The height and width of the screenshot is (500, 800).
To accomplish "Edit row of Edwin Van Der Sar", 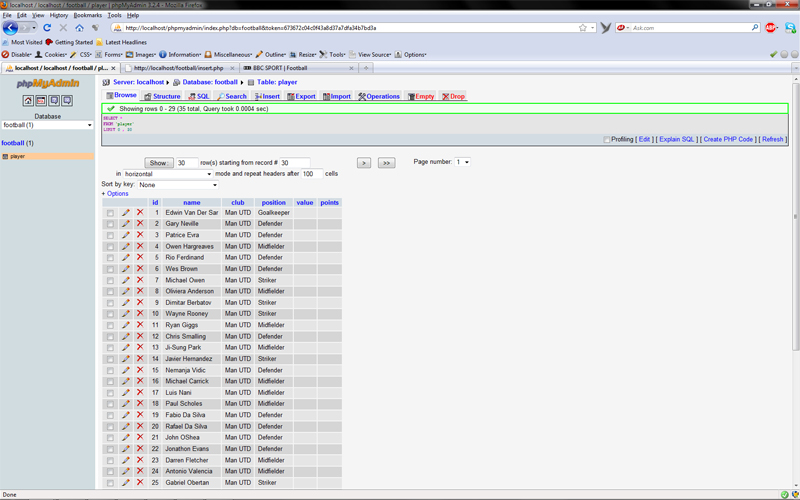I will tap(126, 212).
